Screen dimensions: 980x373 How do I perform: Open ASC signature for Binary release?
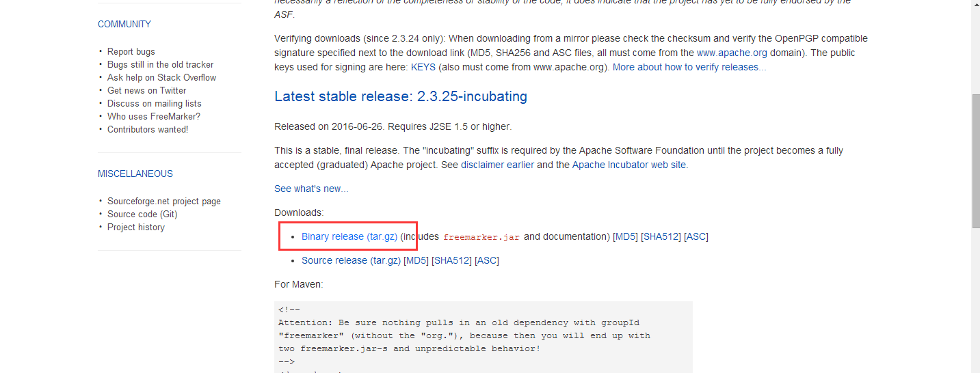[x=696, y=236]
